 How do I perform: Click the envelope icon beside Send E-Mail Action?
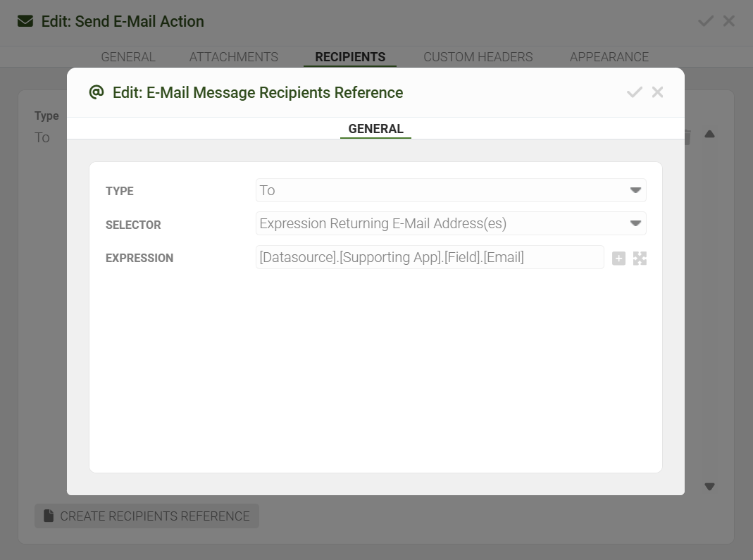pyautogui.click(x=25, y=21)
